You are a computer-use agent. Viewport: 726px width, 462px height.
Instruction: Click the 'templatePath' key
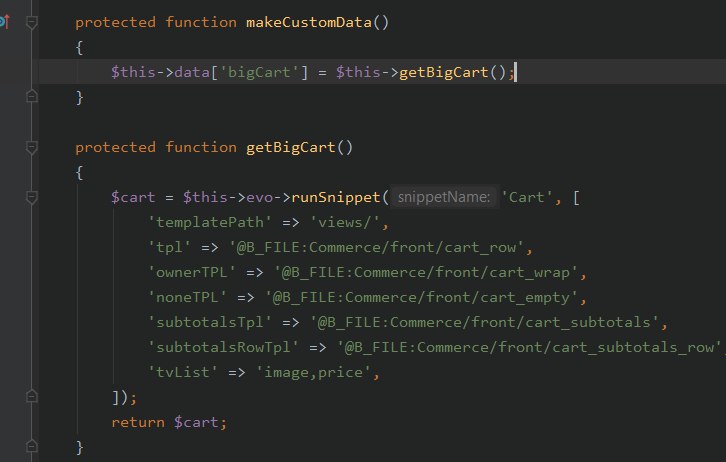(210, 222)
